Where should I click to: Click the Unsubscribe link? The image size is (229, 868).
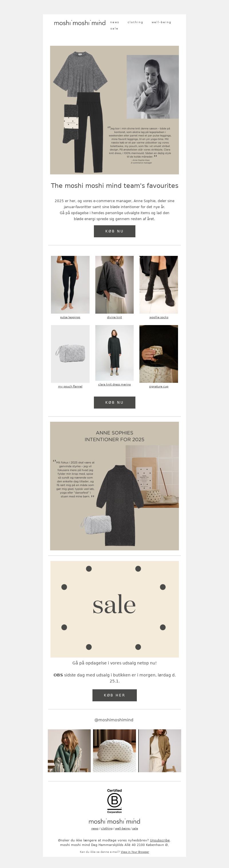pyautogui.click(x=159, y=840)
